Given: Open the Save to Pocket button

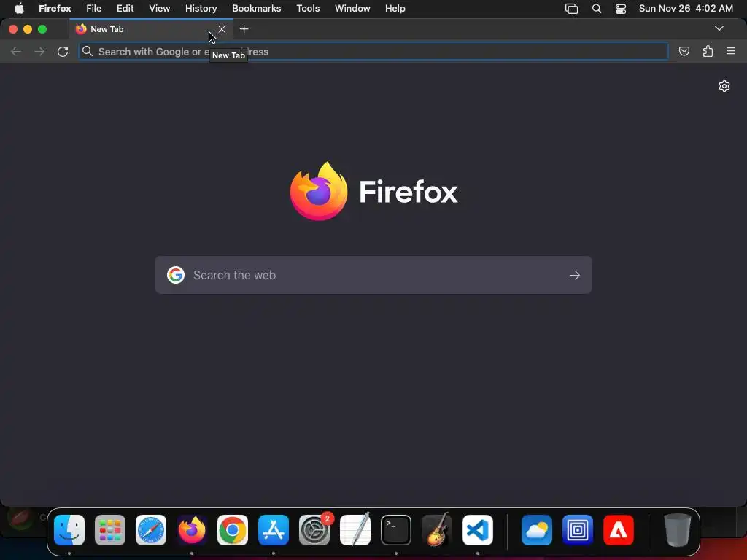Looking at the screenshot, I should (x=684, y=52).
